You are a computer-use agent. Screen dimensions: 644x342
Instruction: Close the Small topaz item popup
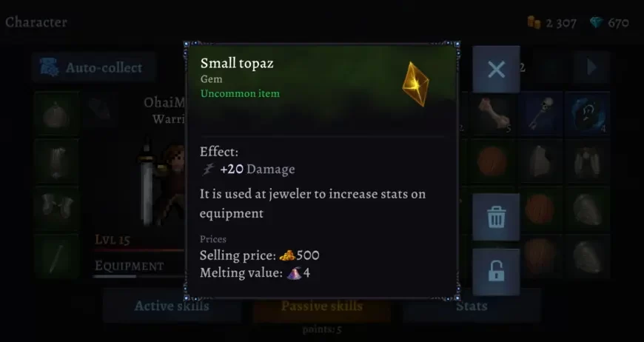click(496, 69)
